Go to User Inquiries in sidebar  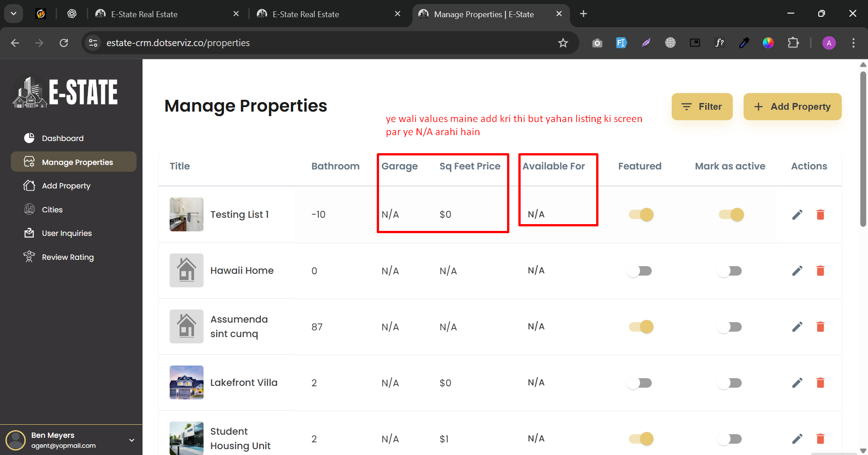(x=66, y=233)
